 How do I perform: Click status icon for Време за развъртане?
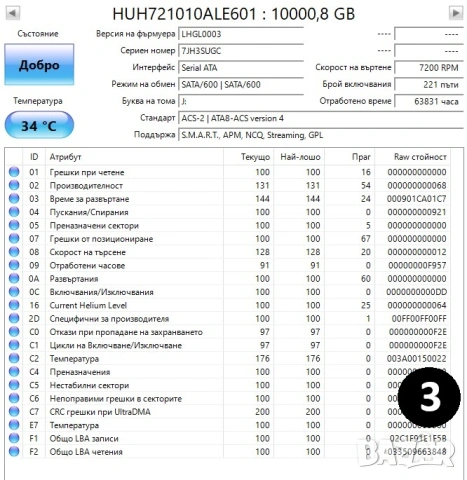tap(14, 198)
